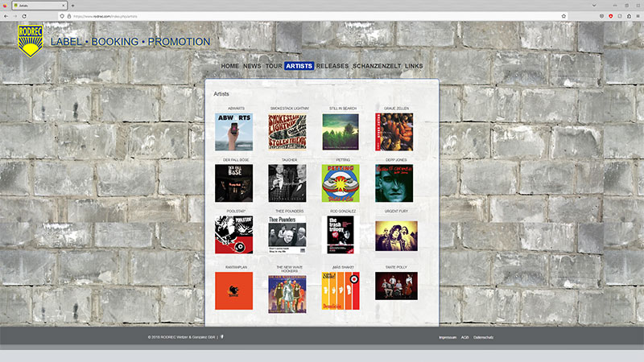Viewport: 644px width, 362px height.
Task: Open the Impressum footer link
Action: [448, 337]
